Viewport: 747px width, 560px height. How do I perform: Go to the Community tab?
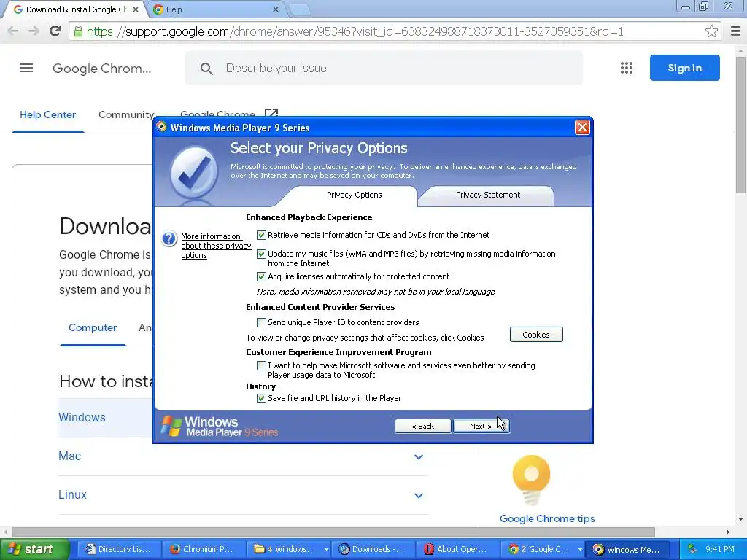[x=126, y=114]
